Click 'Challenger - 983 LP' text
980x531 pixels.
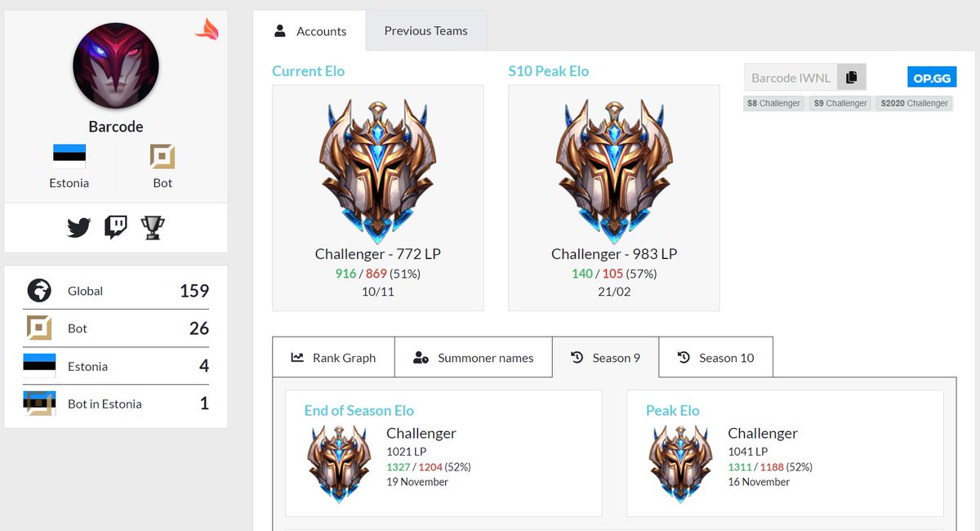614,253
